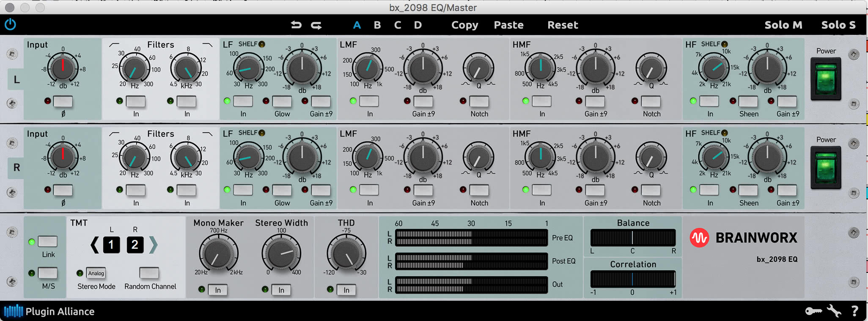Toggle the L channel LF In button
Viewport: 868px width, 321px height.
pos(243,101)
